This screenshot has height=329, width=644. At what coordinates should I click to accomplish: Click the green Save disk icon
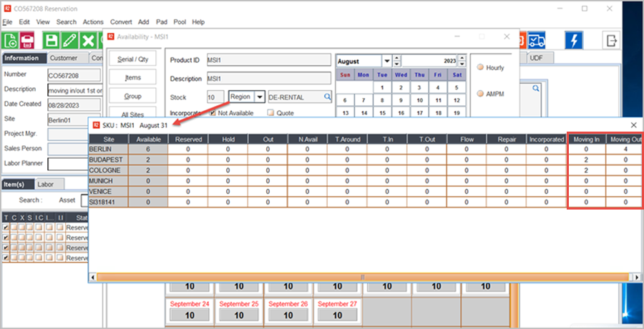(51, 41)
